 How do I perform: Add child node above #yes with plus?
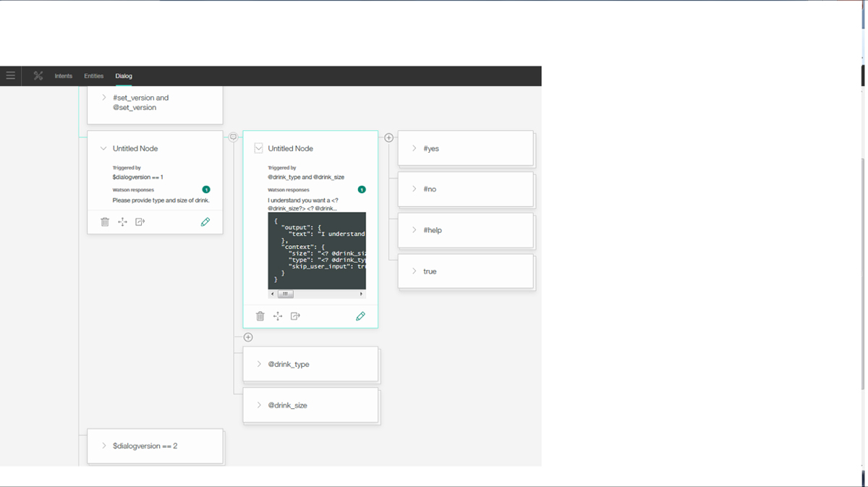388,137
